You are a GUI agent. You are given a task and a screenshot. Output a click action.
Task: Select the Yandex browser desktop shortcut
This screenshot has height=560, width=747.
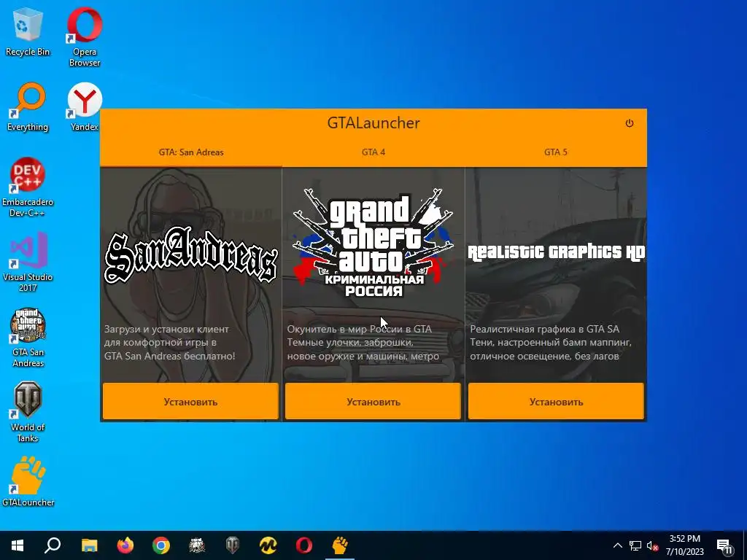85,107
